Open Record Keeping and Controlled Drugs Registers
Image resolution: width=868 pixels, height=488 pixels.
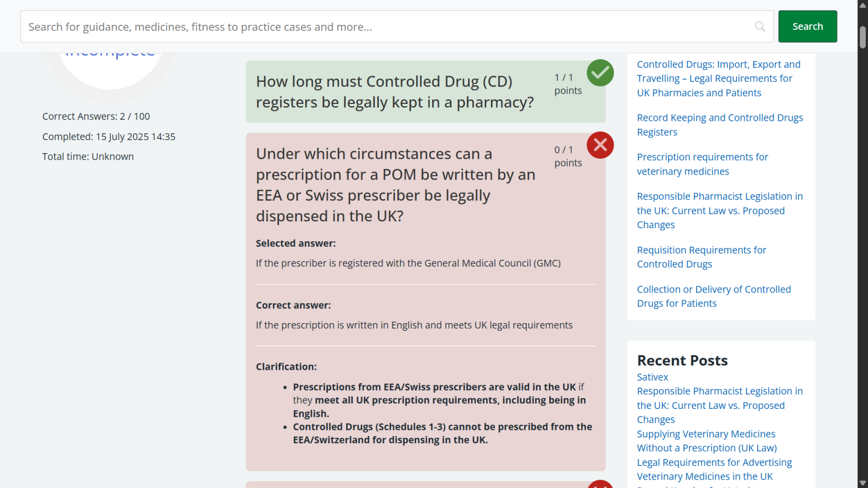[x=719, y=125]
